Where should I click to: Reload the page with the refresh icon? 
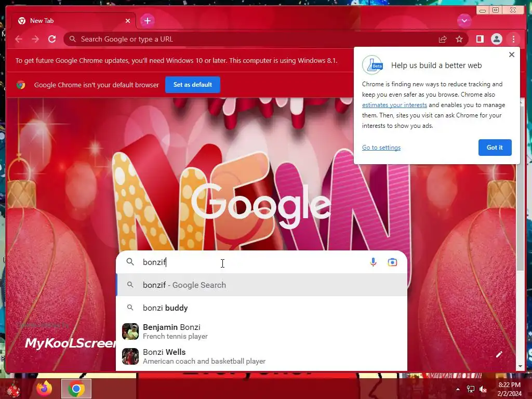52,39
